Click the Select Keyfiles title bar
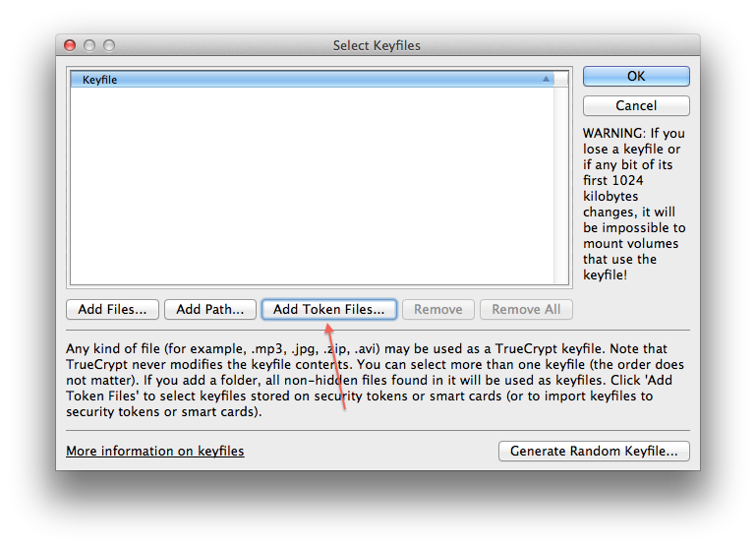This screenshot has height=548, width=756. (x=378, y=45)
